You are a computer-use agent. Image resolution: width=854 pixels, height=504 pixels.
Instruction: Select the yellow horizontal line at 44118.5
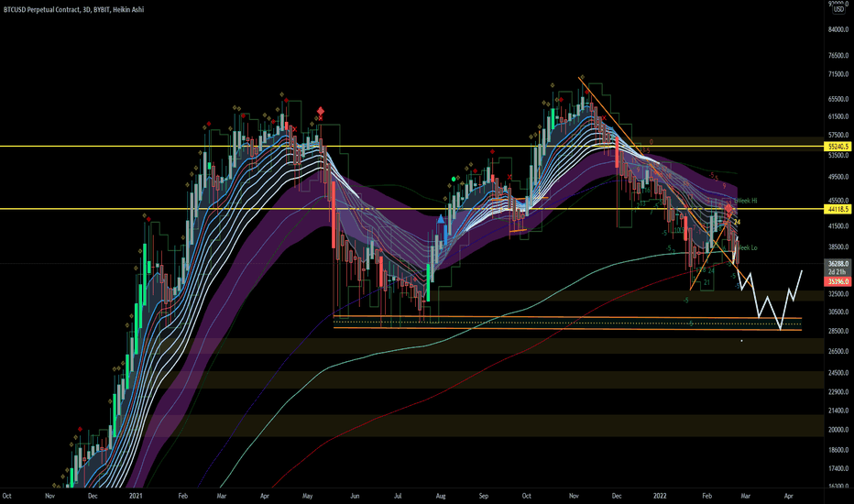coord(412,209)
